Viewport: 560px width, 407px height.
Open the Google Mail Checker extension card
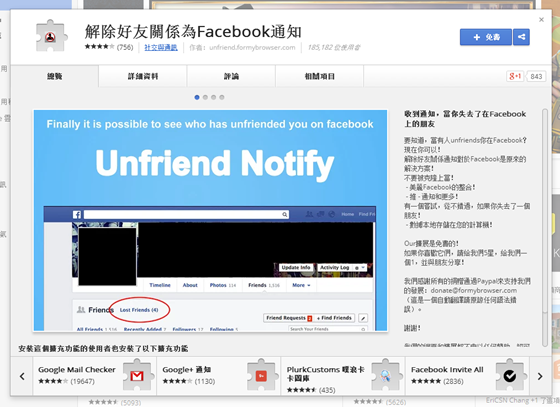tap(95, 376)
